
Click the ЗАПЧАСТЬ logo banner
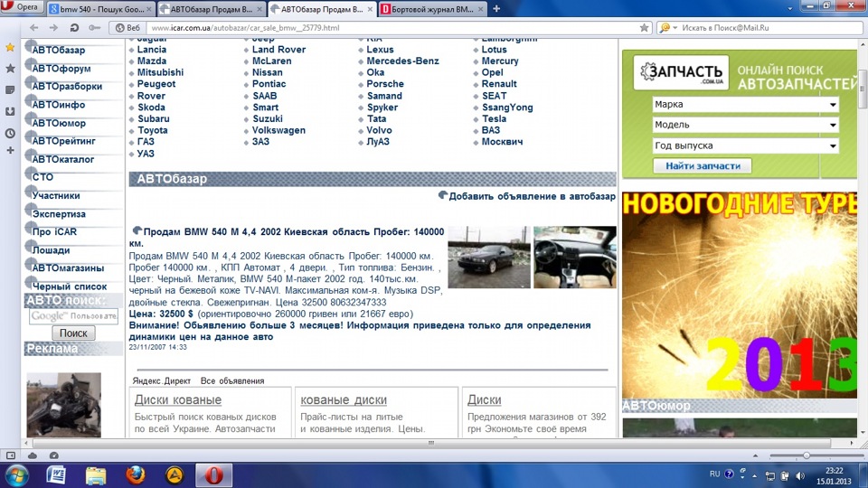(682, 72)
